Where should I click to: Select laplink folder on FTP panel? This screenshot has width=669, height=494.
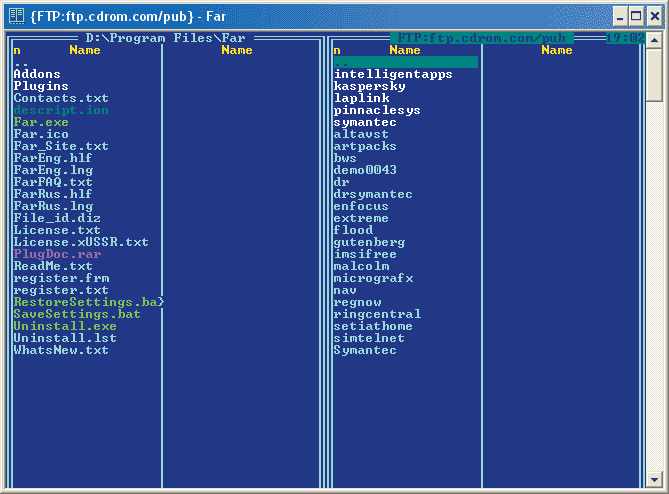point(361,98)
